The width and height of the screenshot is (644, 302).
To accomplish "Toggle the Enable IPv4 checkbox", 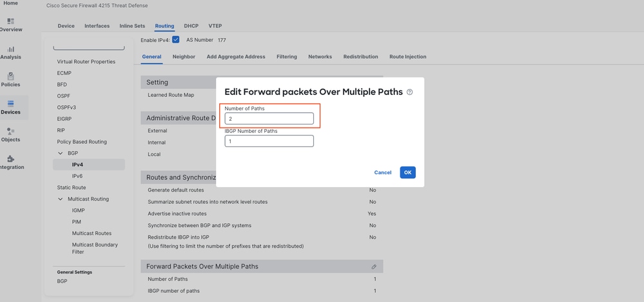I will pos(176,40).
